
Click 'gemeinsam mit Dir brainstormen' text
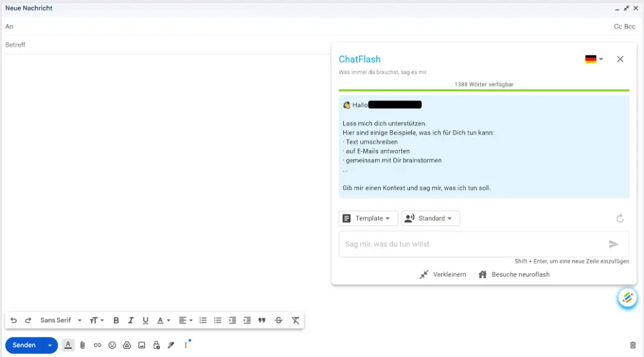[x=393, y=161]
